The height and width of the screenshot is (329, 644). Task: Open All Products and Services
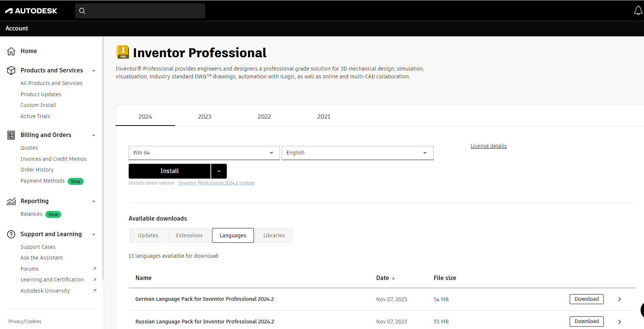click(52, 83)
